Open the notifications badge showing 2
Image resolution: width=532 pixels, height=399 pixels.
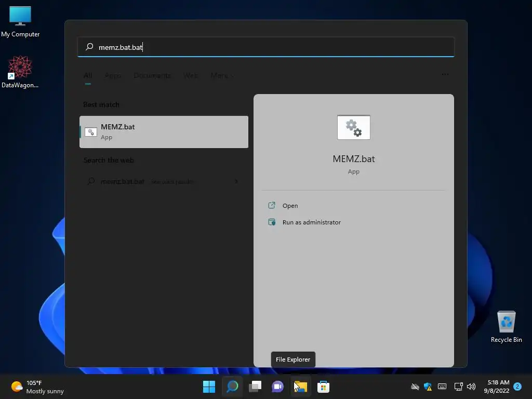click(517, 387)
